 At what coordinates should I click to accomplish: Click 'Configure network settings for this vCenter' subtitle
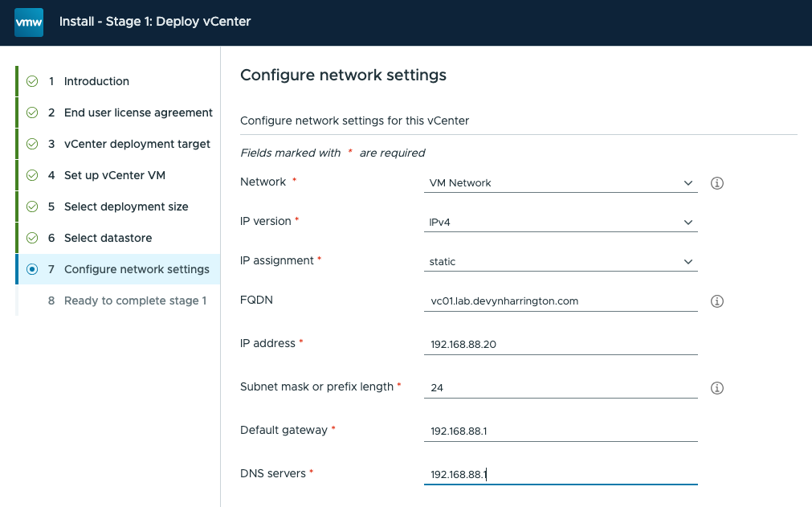click(x=354, y=121)
